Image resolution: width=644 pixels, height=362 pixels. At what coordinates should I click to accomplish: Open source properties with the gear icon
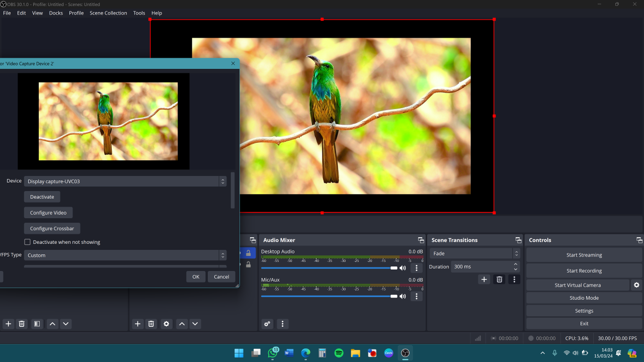coord(167,324)
